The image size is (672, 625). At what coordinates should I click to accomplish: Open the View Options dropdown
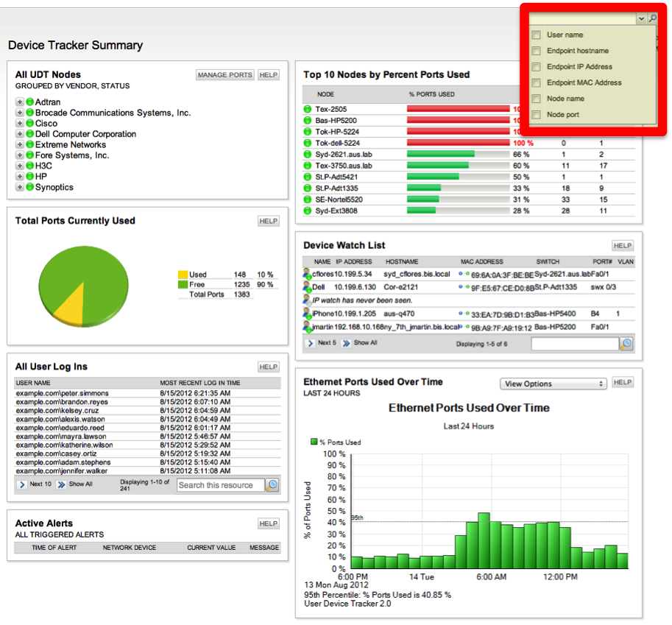click(553, 384)
